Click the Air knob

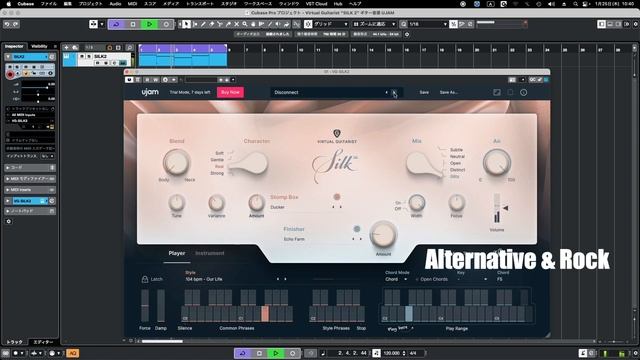click(497, 162)
